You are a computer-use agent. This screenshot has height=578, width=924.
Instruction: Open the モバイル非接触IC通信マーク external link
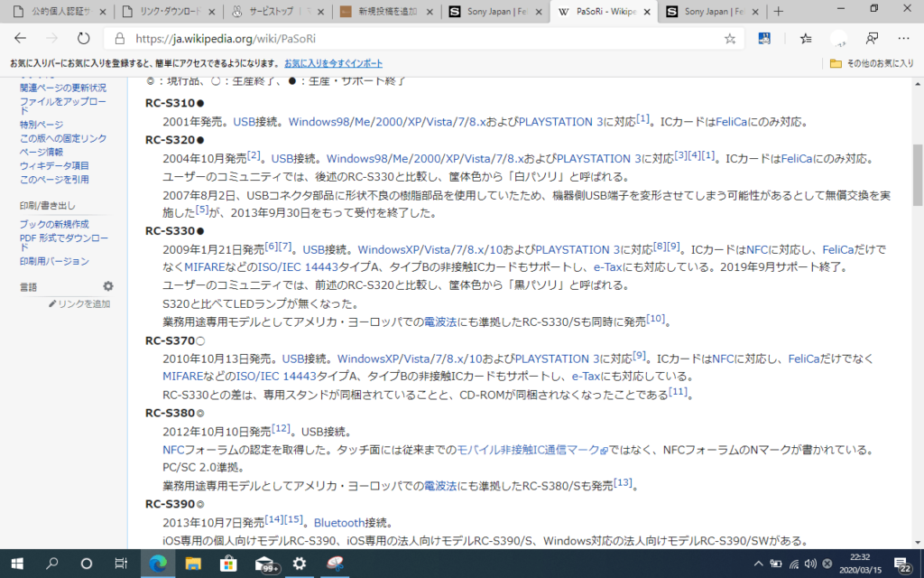[532, 450]
